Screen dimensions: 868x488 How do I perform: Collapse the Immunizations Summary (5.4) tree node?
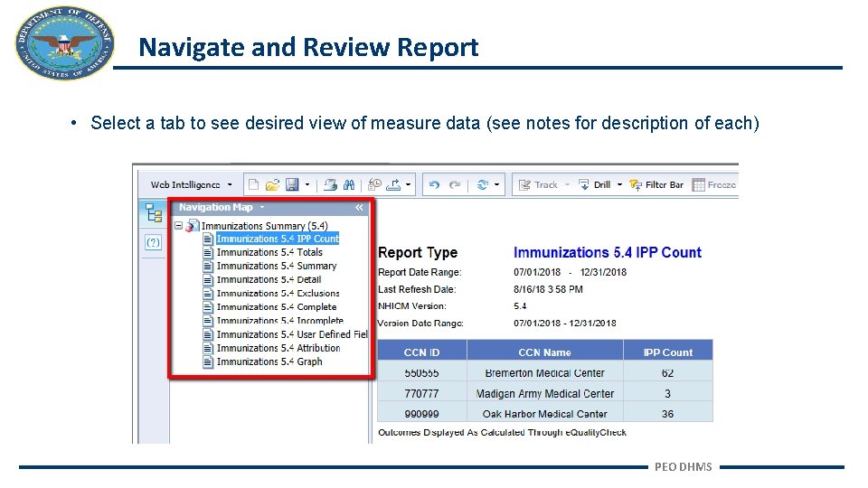point(178,226)
